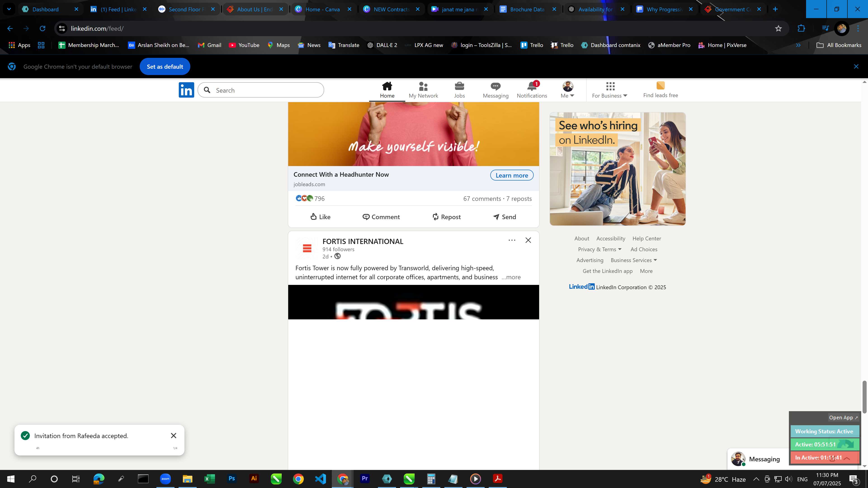Go back to the previous page
Screen dimensions: 868x488
coord(10,29)
